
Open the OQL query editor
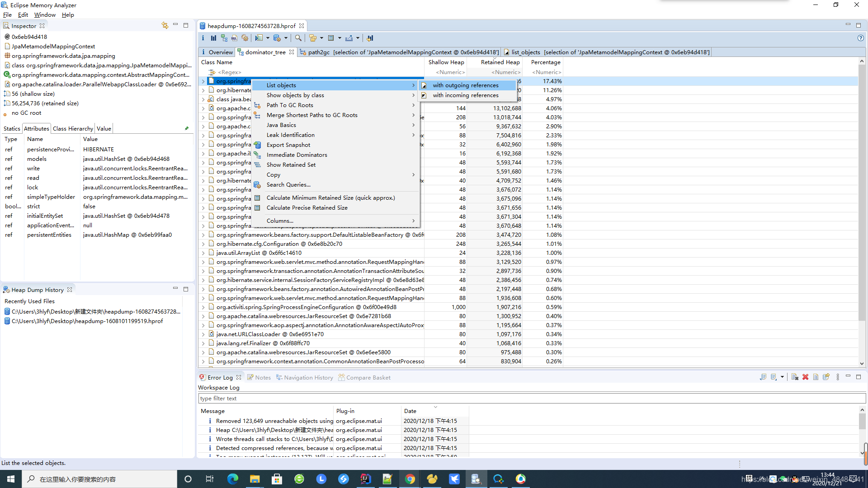click(x=234, y=38)
